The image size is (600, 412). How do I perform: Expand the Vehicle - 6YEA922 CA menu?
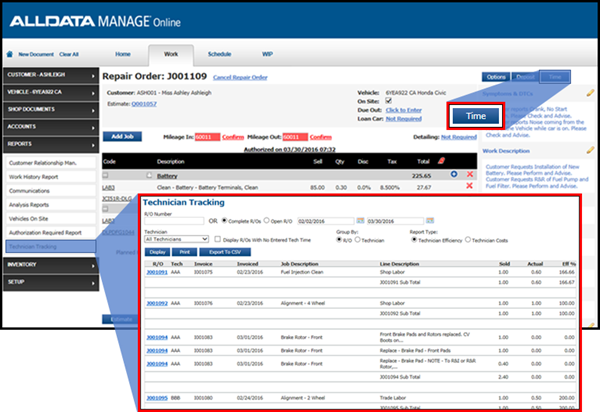click(51, 93)
